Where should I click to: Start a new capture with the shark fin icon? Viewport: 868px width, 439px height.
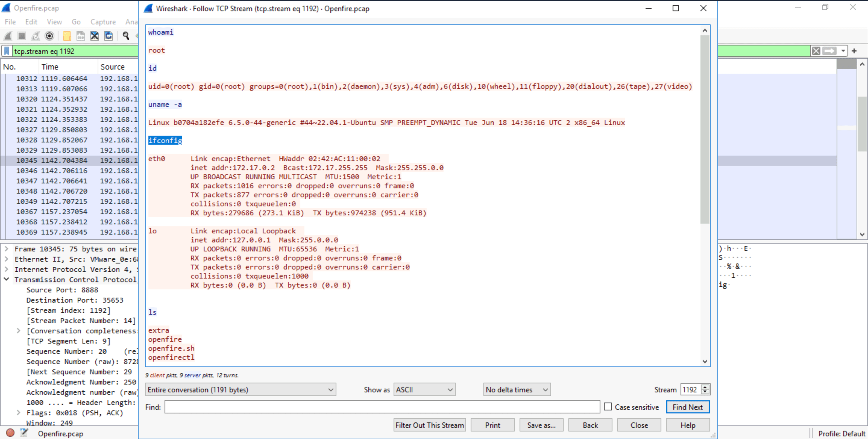pos(8,36)
